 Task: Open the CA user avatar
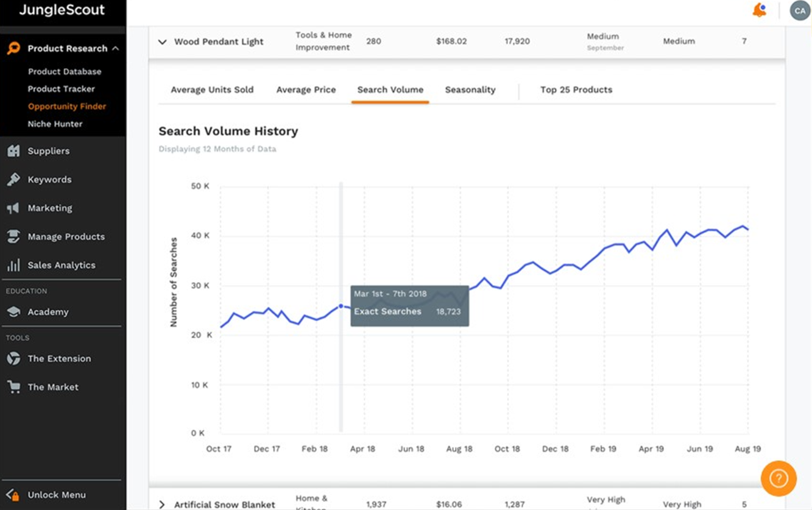pos(799,10)
